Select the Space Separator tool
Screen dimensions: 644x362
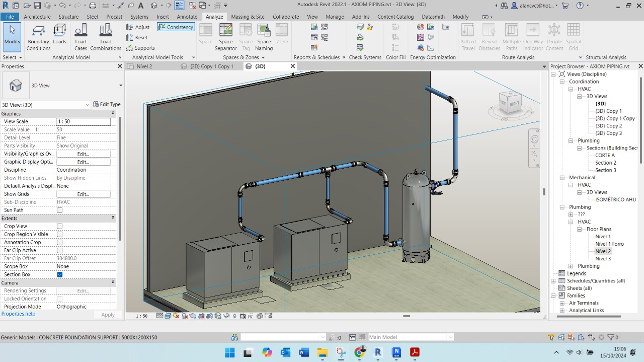(x=225, y=37)
